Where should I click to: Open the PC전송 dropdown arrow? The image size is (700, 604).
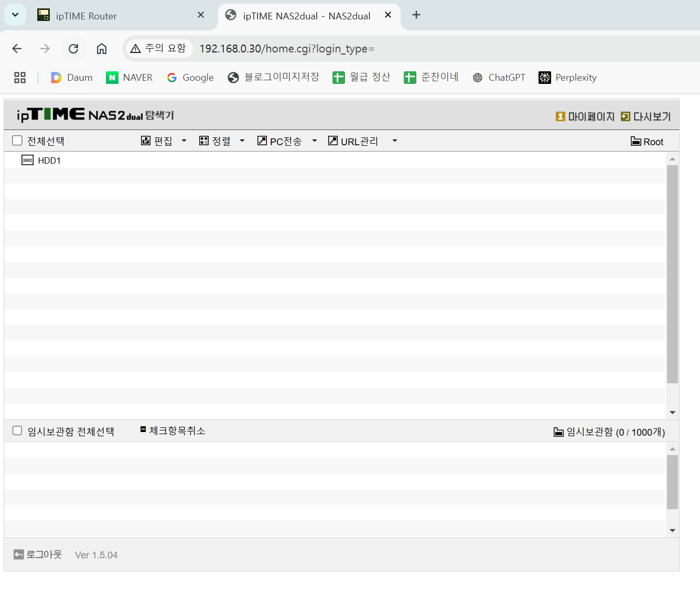click(x=315, y=141)
